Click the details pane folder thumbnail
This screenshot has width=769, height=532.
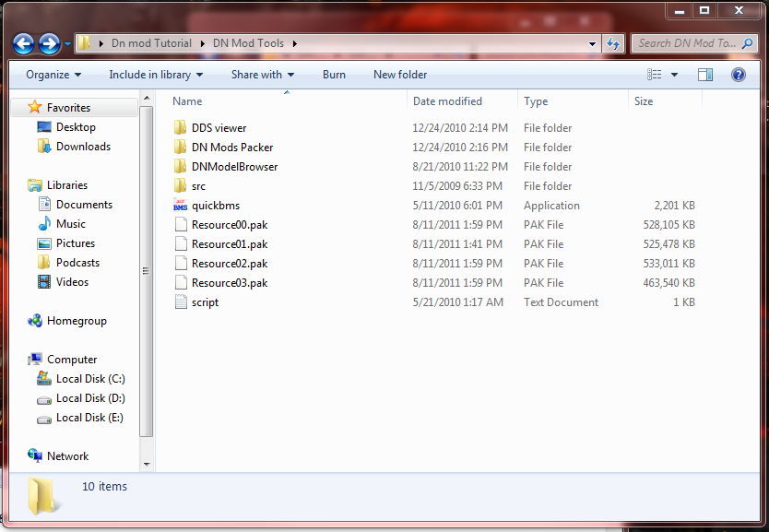coord(42,496)
